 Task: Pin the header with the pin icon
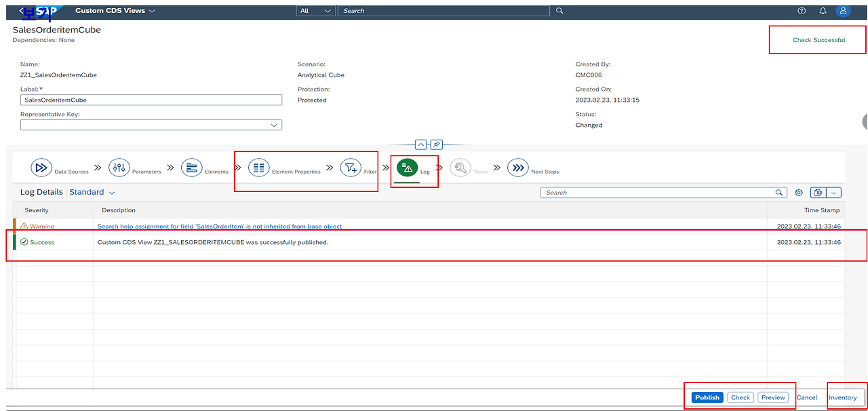click(437, 144)
